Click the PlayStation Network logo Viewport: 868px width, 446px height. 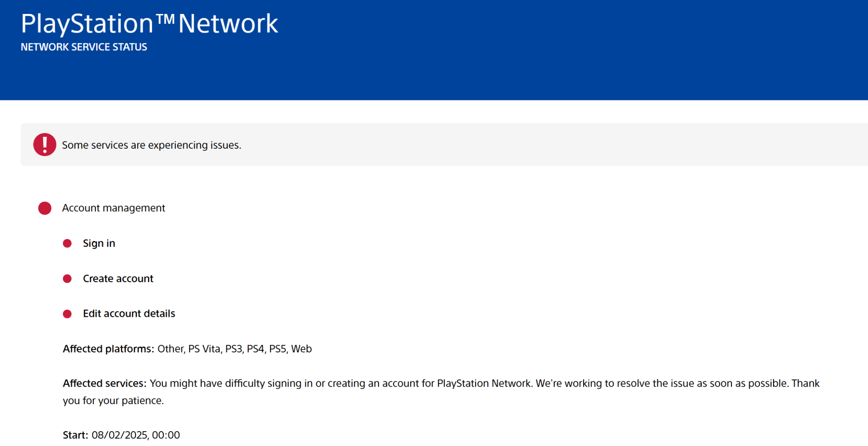[149, 23]
